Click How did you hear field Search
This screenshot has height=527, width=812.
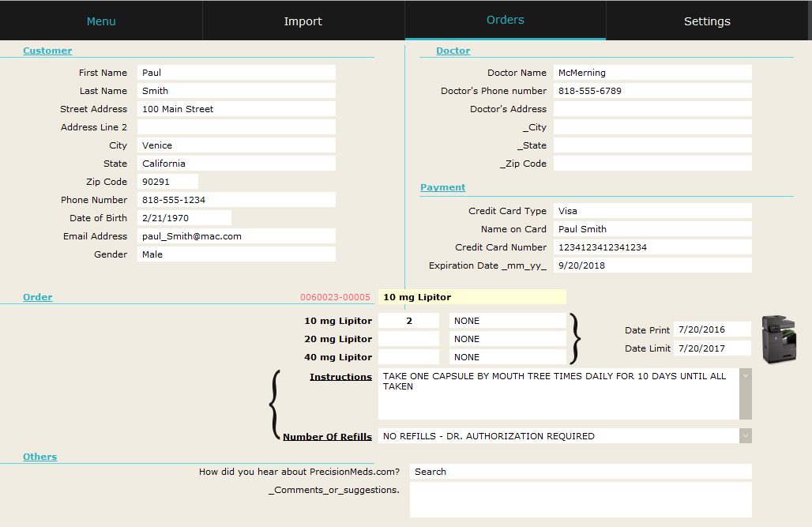[x=581, y=472]
